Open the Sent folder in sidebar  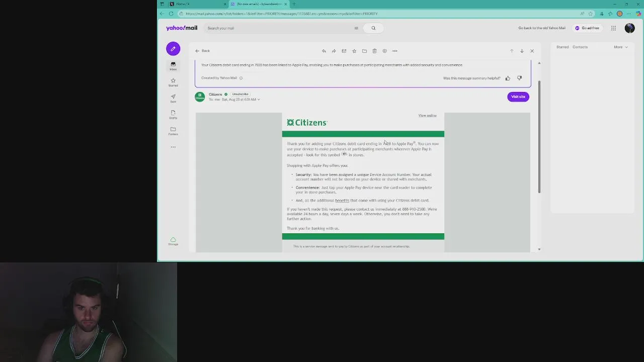pyautogui.click(x=173, y=98)
